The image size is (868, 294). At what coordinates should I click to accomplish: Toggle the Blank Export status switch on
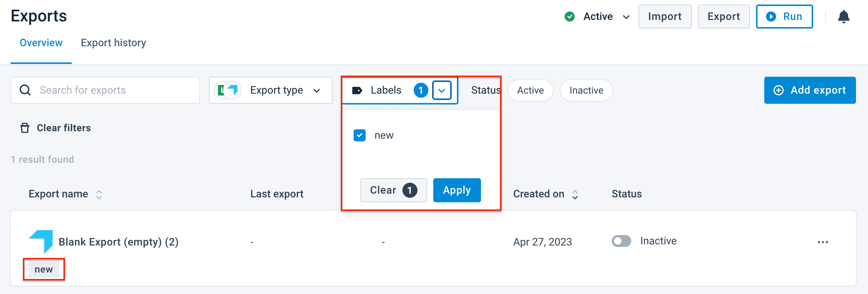(621, 241)
